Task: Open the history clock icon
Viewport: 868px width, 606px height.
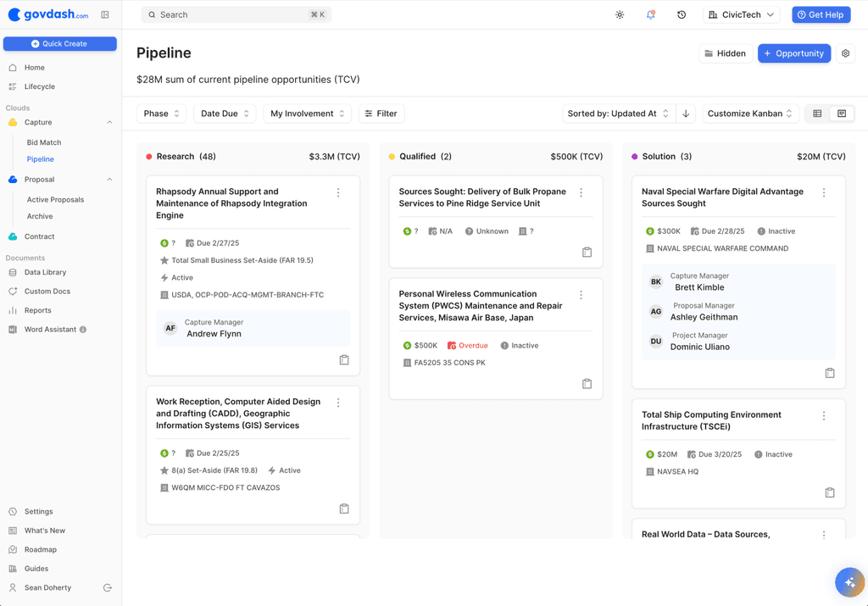Action: (x=681, y=14)
